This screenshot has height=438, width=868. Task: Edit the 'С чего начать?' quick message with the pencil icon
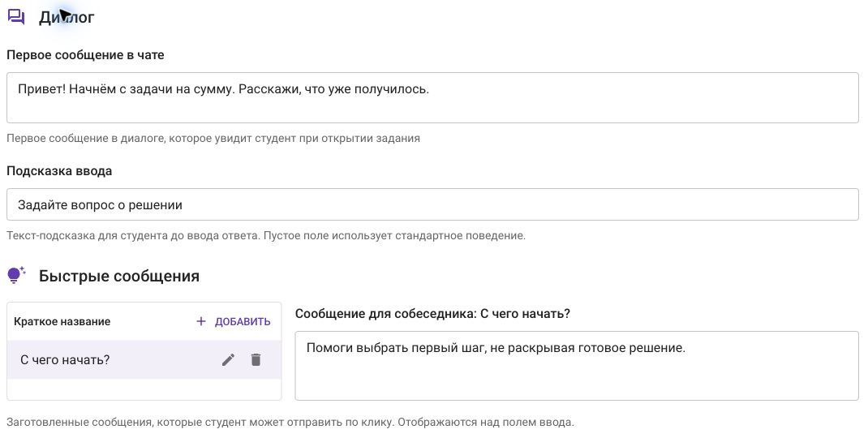pos(228,360)
